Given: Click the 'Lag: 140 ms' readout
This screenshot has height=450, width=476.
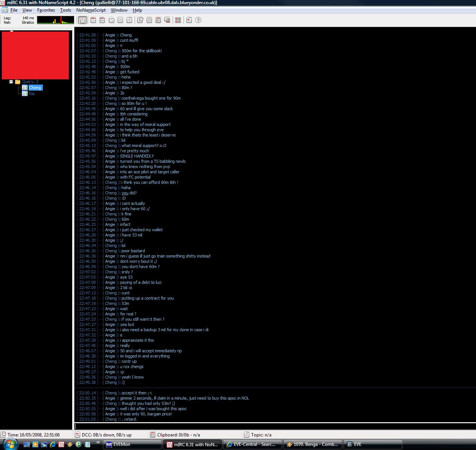Looking at the screenshot, I should click(x=19, y=18).
